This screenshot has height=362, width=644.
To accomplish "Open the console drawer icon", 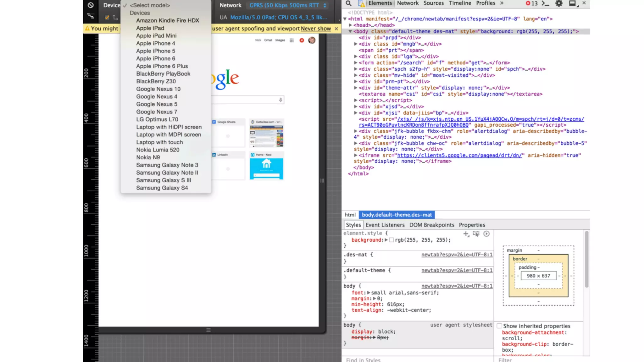I will tap(545, 3).
